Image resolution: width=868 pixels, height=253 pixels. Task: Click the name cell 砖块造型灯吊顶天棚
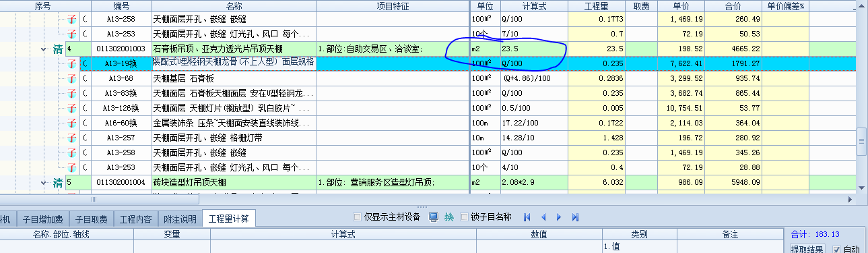(x=233, y=183)
